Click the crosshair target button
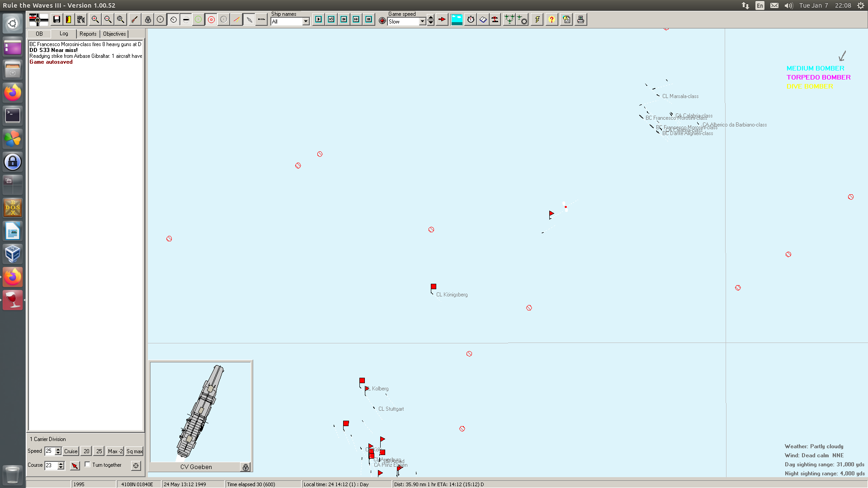 (x=136, y=465)
